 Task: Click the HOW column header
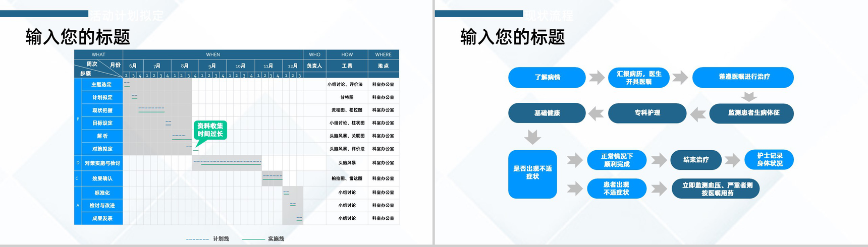[x=347, y=54]
